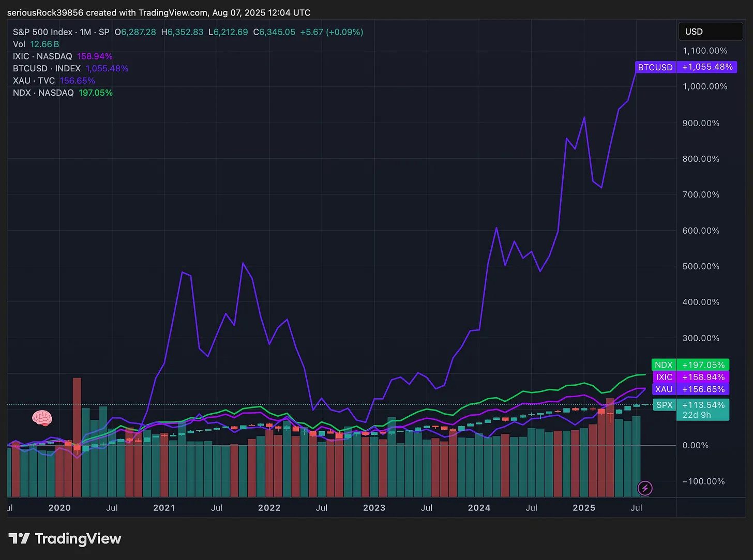
Task: Click the 800.00% price scale label
Action: (701, 159)
